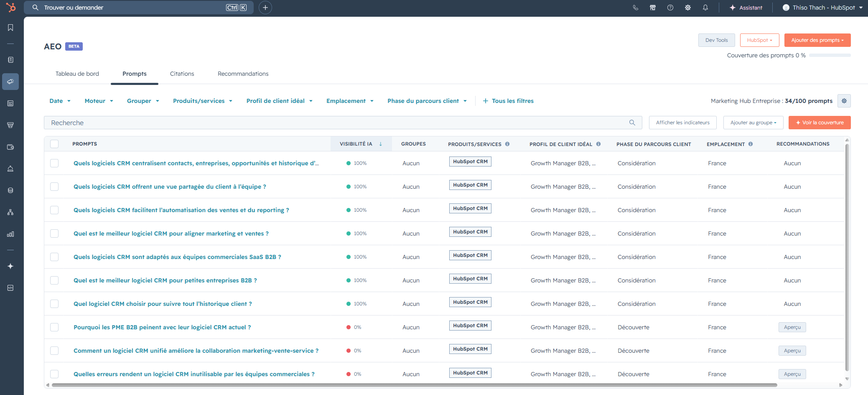Focus the Recherche search field

343,123
